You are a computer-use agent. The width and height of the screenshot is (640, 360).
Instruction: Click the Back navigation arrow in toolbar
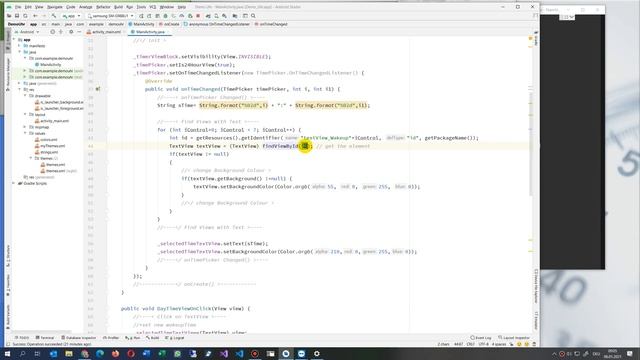click(36, 16)
